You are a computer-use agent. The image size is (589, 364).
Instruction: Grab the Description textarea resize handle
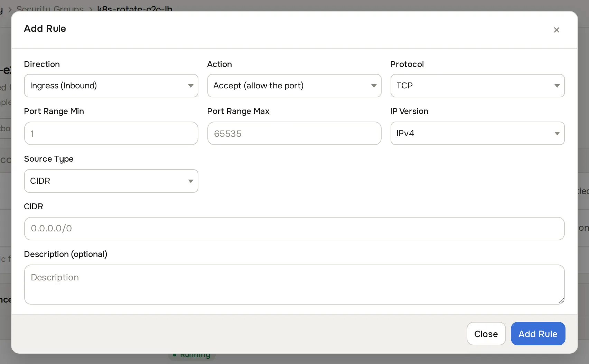click(x=561, y=301)
